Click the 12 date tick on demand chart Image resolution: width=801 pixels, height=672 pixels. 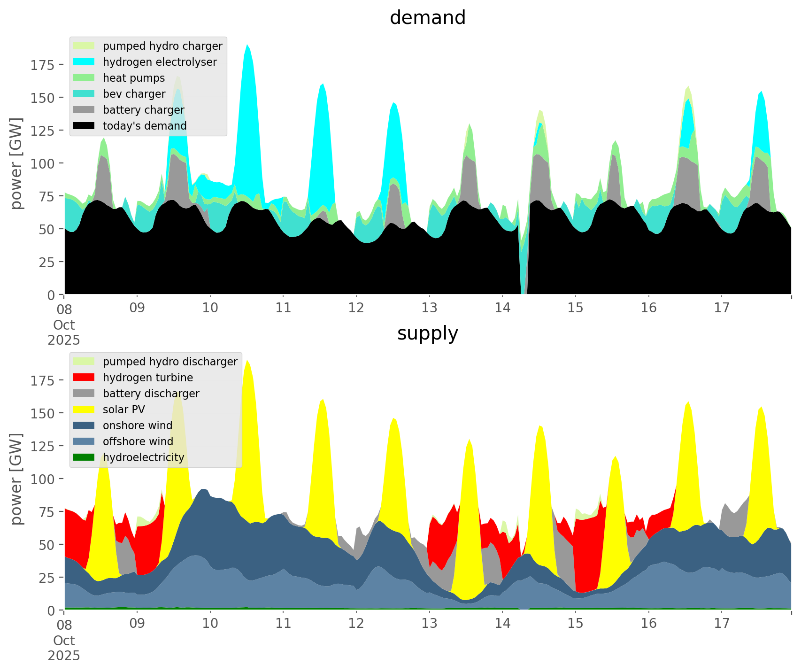click(x=356, y=308)
